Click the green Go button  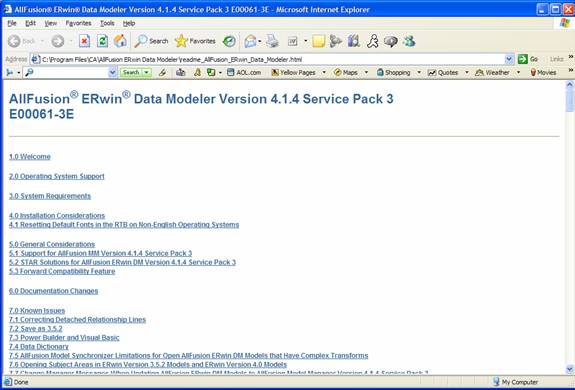coord(528,59)
